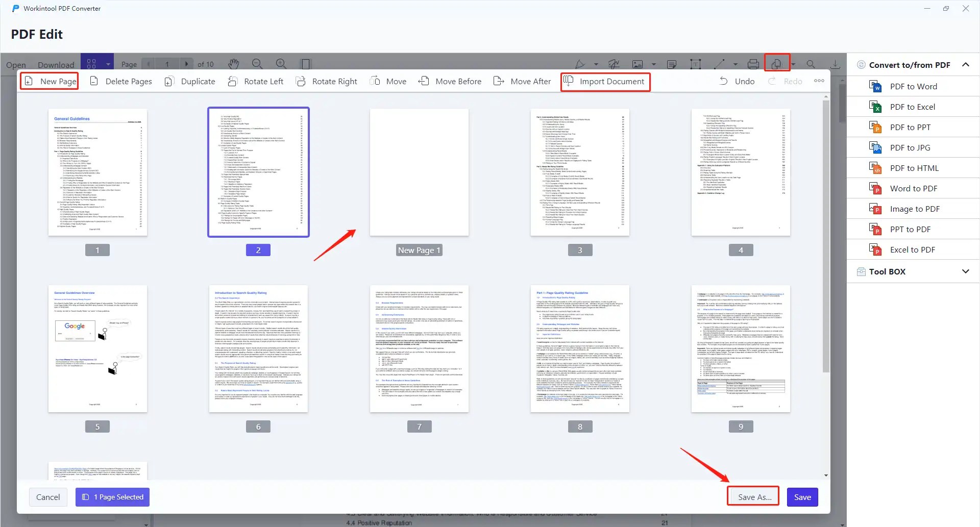Collapse the Convert to/from PDF section
Screen dimensions: 980x527
point(966,64)
